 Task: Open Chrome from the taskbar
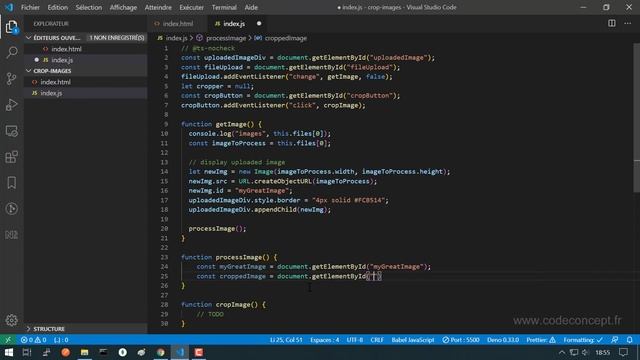pos(161,352)
